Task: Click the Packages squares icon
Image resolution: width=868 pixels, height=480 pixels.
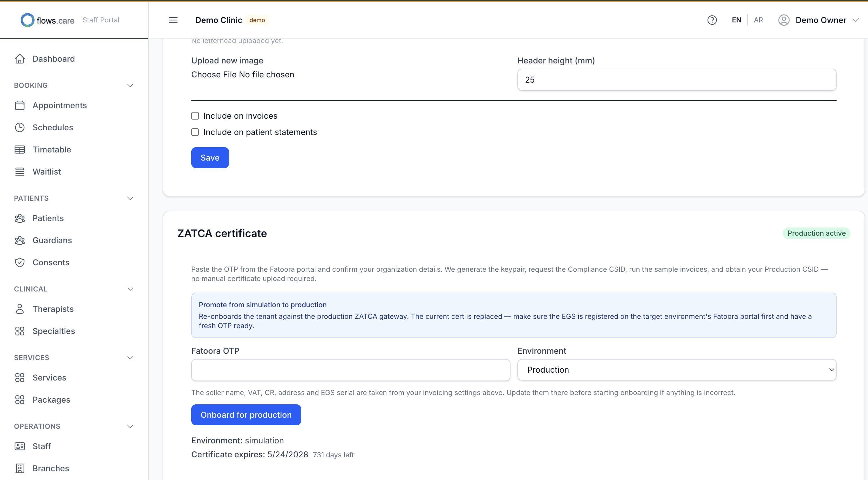Action: 19,400
